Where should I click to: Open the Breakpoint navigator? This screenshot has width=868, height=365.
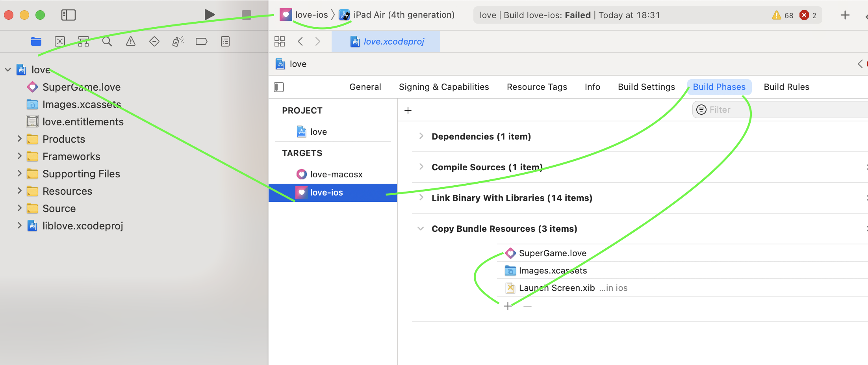(202, 41)
